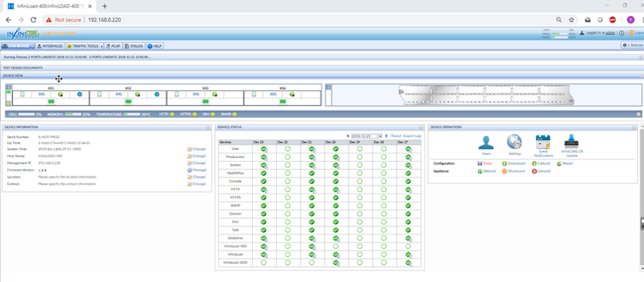
Task: Open the InfiniCORE OS Update icon
Action: pos(571,141)
